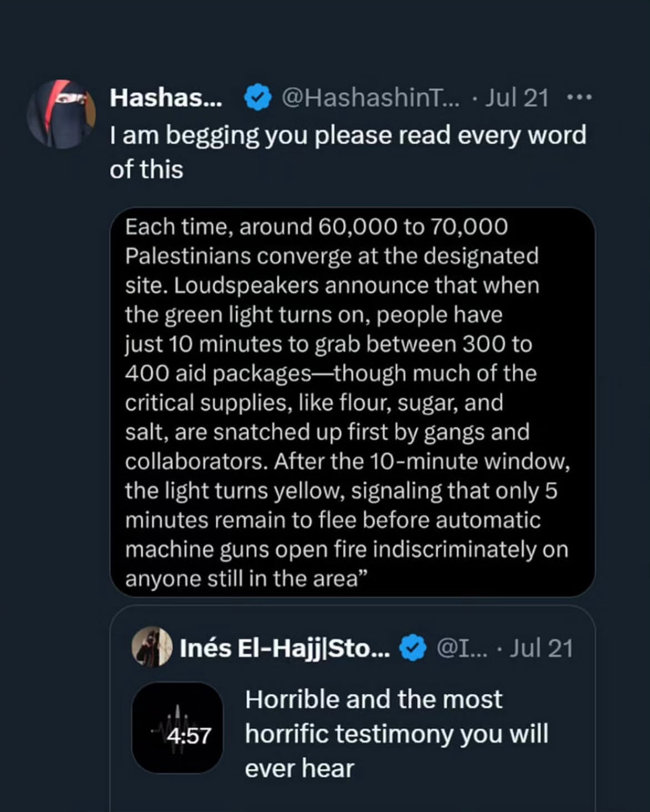The width and height of the screenshot is (650, 812).
Task: Click the main tweet's Jul 21 timestamp
Action: 517,98
